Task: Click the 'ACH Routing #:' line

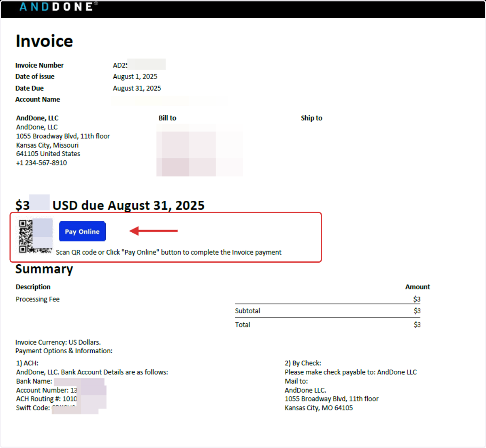Action: (47, 399)
